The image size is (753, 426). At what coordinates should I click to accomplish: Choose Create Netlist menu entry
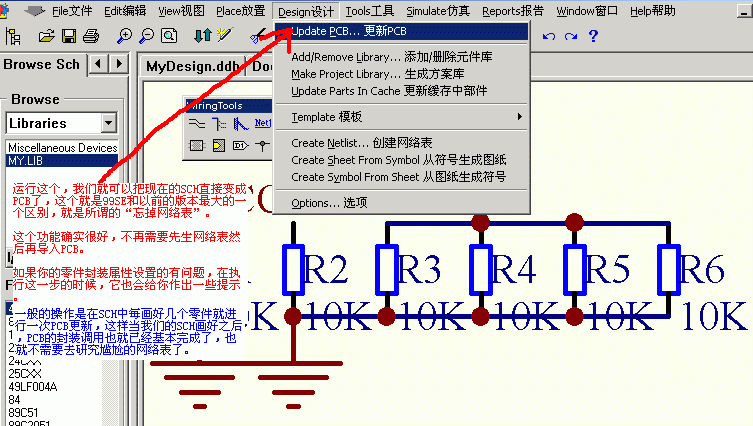(401, 143)
